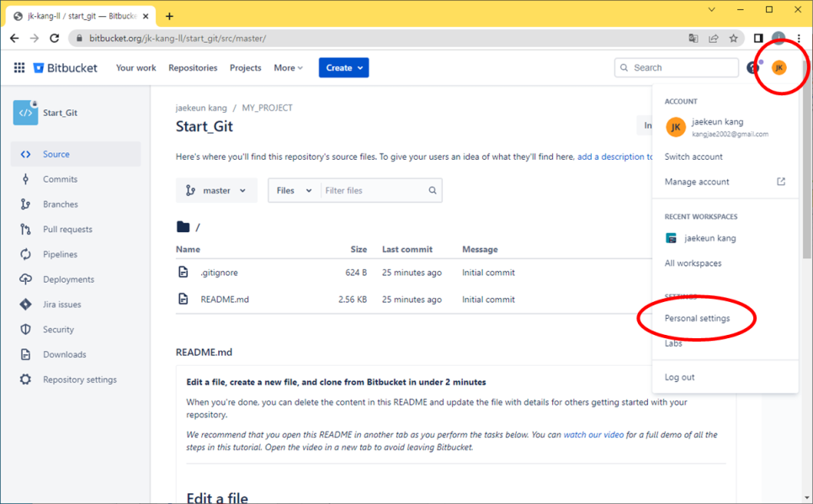Click README.md '2.56 KB' size cell
Viewport: 813px width, 504px height.
353,300
